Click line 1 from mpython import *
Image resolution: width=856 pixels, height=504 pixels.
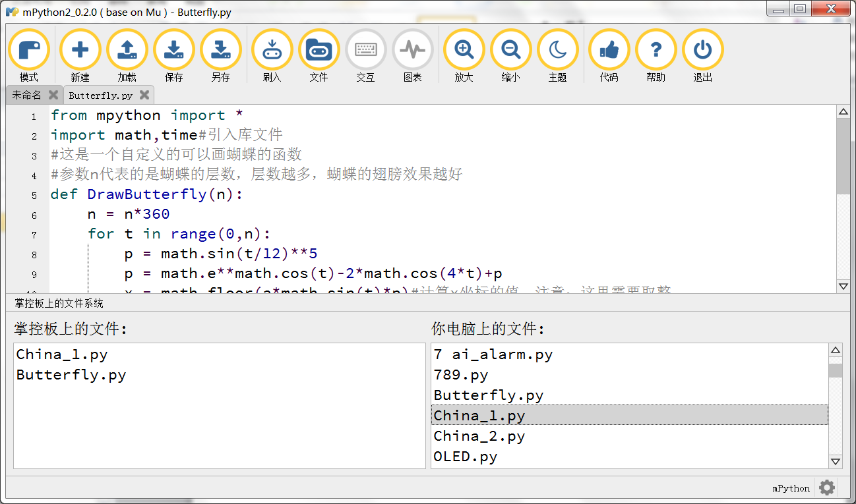point(147,115)
